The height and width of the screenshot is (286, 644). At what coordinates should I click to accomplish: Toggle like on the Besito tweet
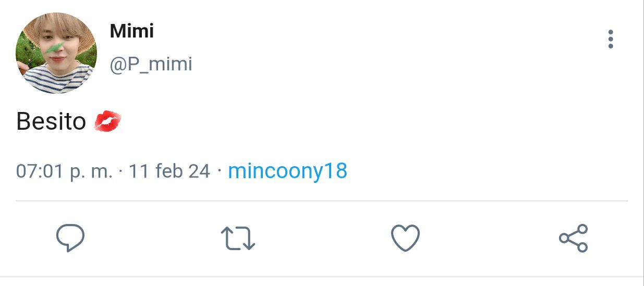pyautogui.click(x=405, y=238)
